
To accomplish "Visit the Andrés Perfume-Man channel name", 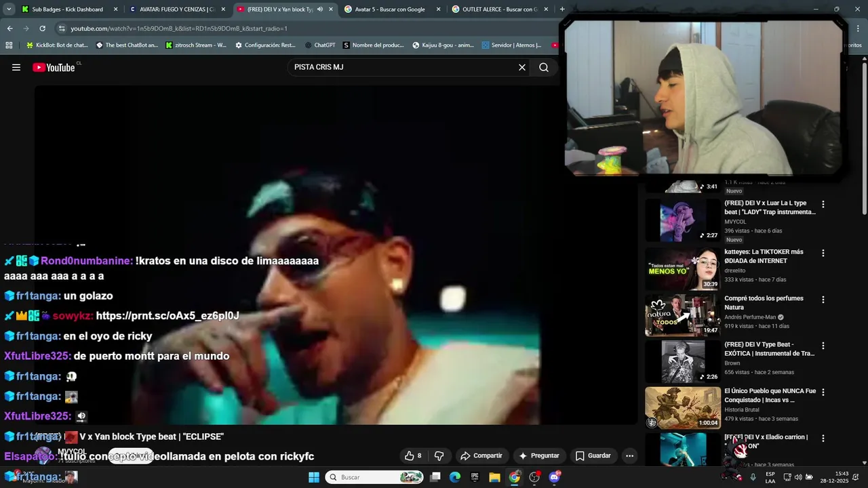I will point(751,317).
